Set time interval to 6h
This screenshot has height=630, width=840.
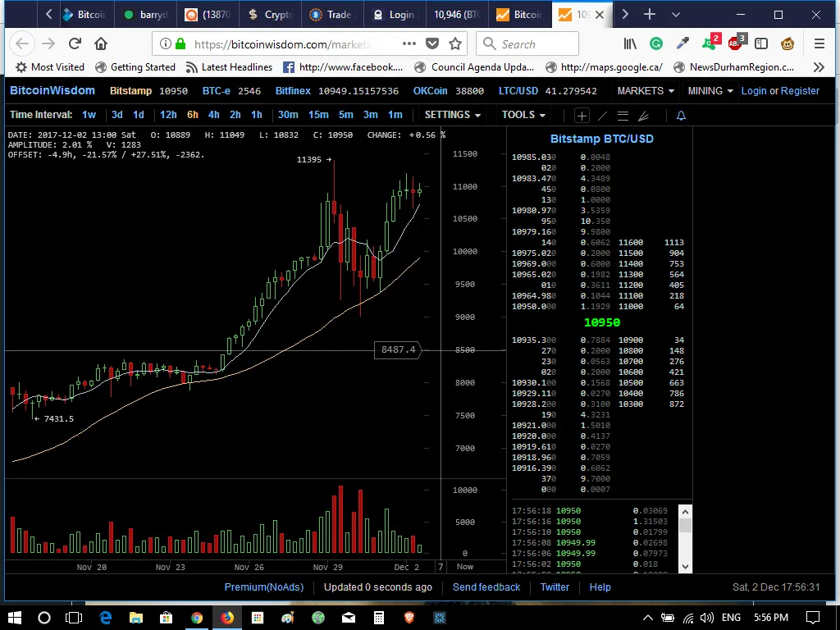[193, 115]
